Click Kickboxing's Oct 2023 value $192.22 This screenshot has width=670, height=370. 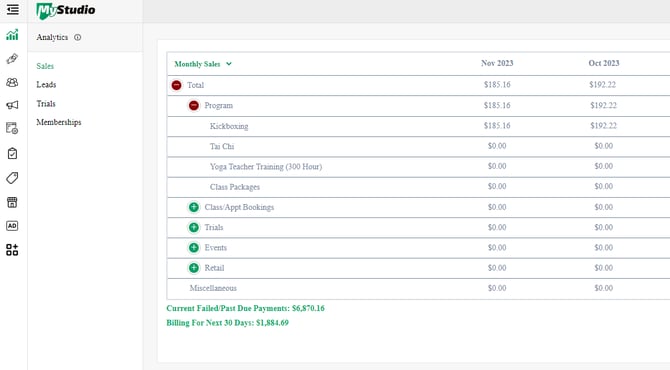pyautogui.click(x=603, y=126)
